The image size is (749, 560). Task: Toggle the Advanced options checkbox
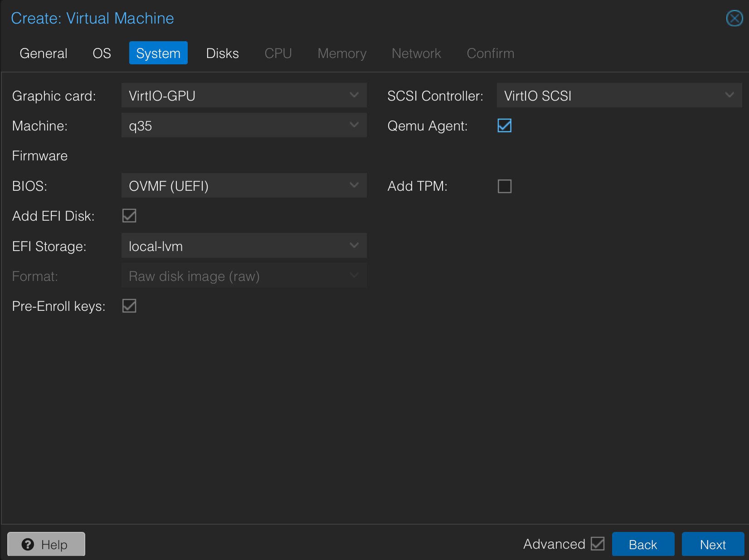coord(598,544)
